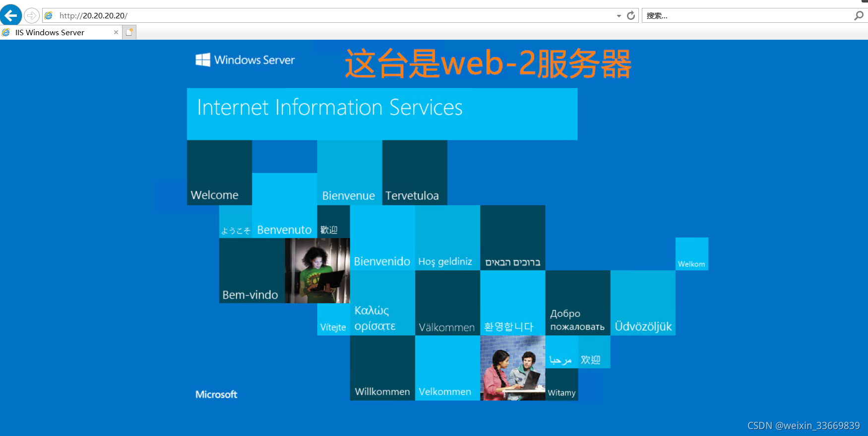Click the Tervetuloa tile
This screenshot has height=436, width=868.
click(x=415, y=173)
